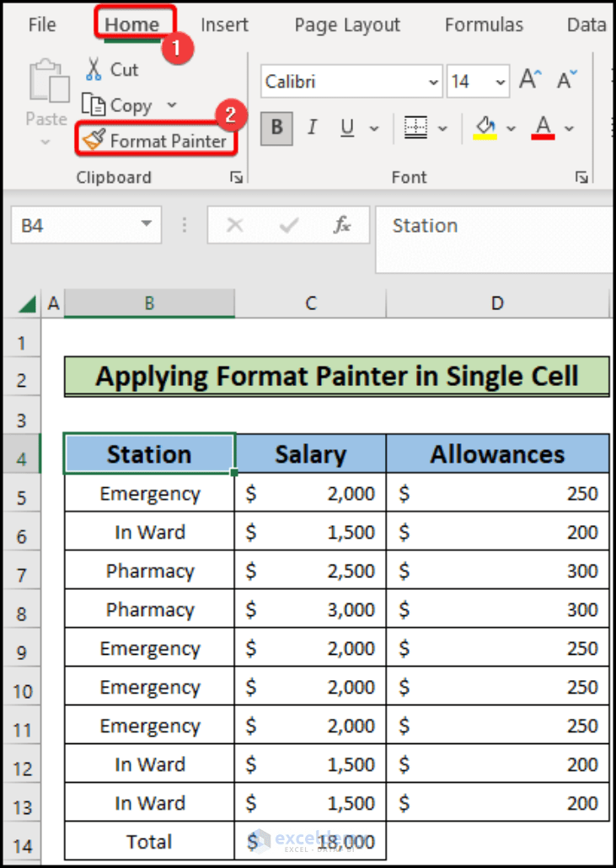The image size is (616, 868).
Task: Open the Clipboard dialog launcher
Action: pyautogui.click(x=236, y=177)
